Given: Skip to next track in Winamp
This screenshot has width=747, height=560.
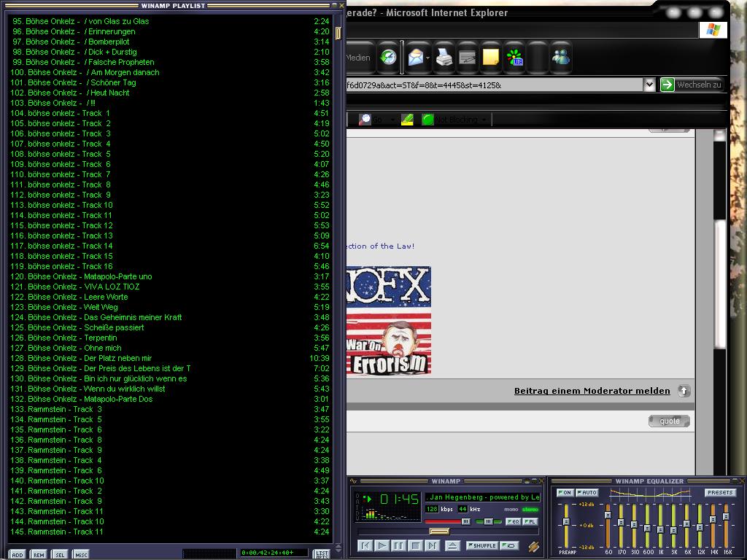Looking at the screenshot, I should 432,545.
